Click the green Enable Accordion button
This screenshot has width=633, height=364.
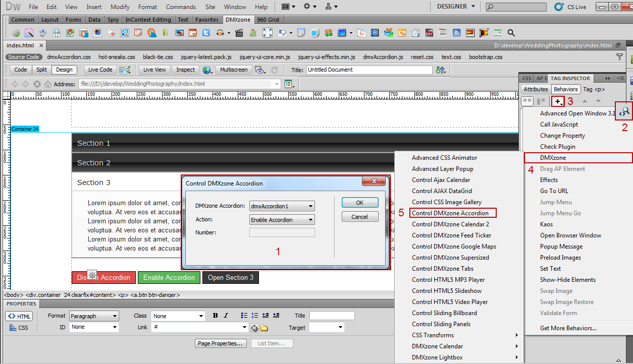(x=169, y=277)
